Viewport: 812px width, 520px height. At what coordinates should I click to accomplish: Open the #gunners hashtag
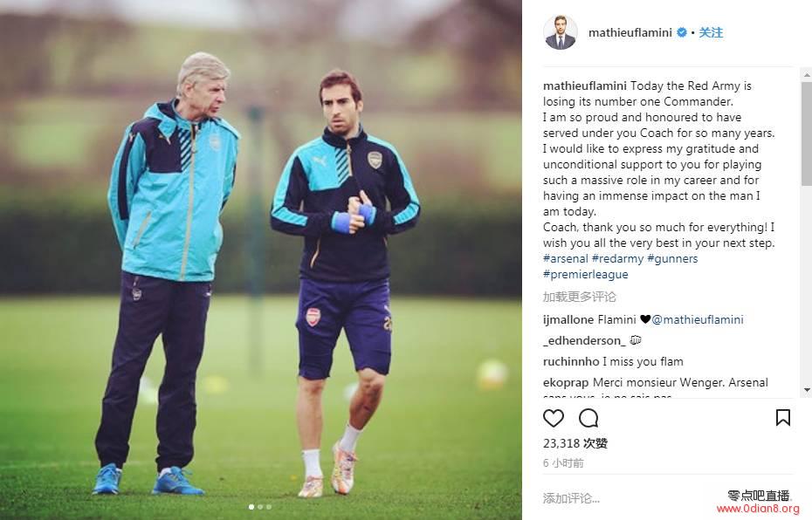[672, 259]
